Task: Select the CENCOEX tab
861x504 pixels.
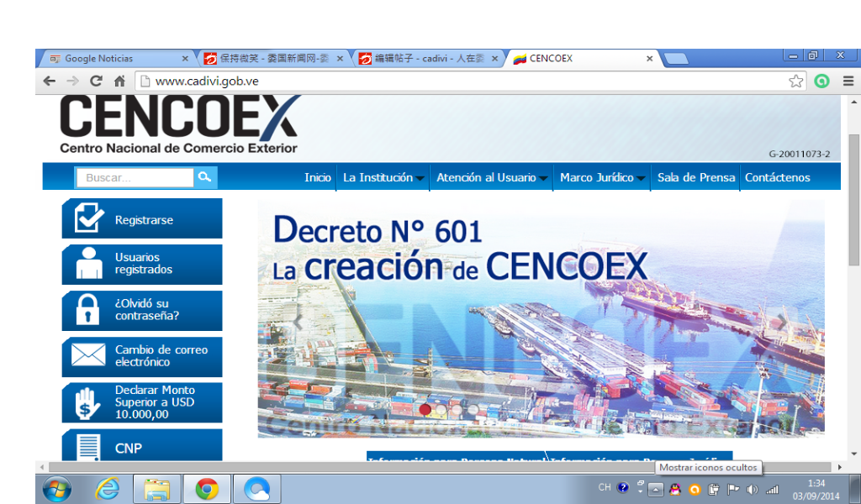Action: click(584, 58)
